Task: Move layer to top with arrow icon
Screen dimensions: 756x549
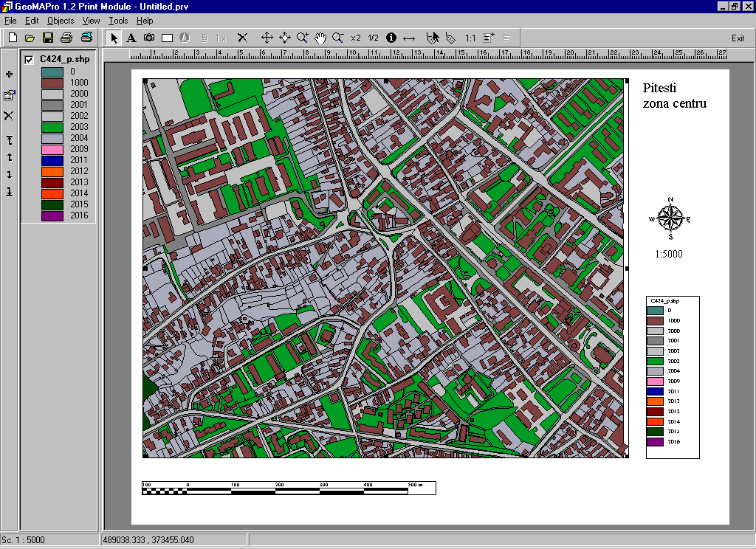Action: click(9, 140)
